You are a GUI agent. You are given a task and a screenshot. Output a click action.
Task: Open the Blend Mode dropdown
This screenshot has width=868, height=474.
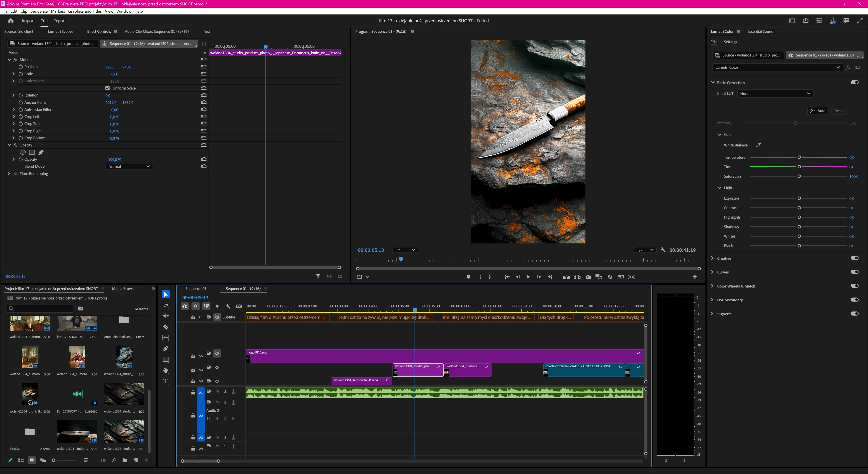point(129,166)
